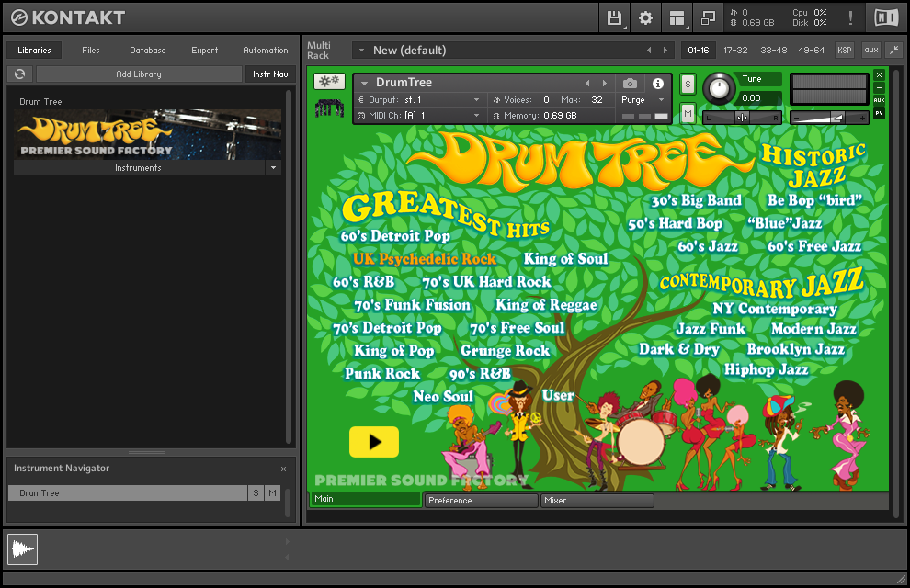
Task: Open the Preference tab of DrumTree
Action: (481, 501)
